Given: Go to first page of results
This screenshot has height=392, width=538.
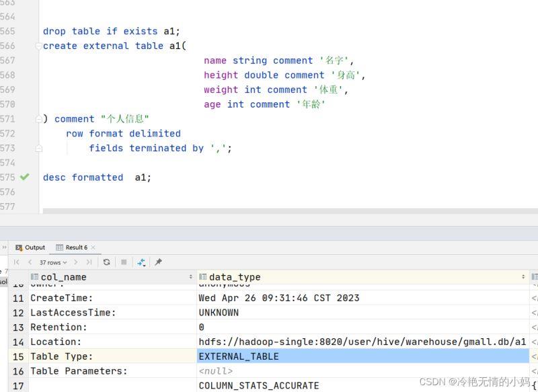Looking at the screenshot, I should point(17,262).
